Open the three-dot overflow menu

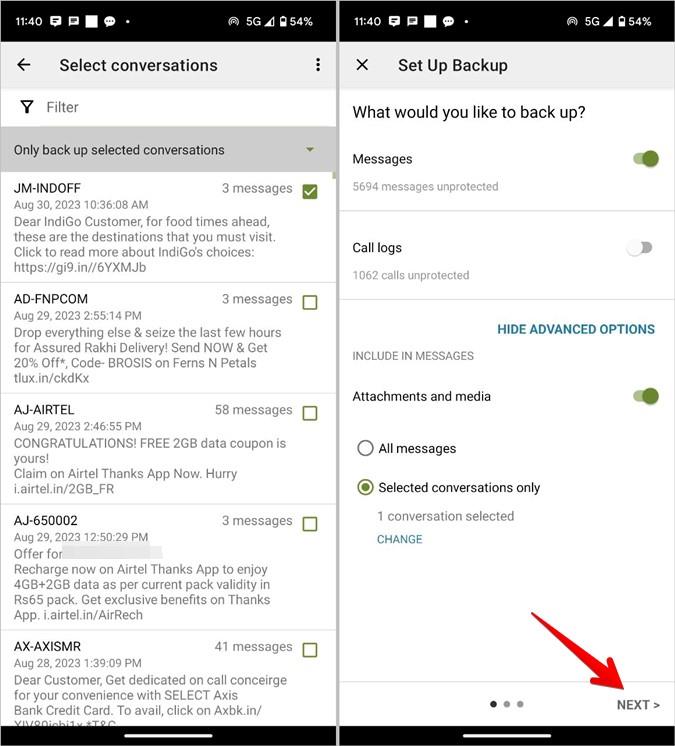tap(318, 65)
